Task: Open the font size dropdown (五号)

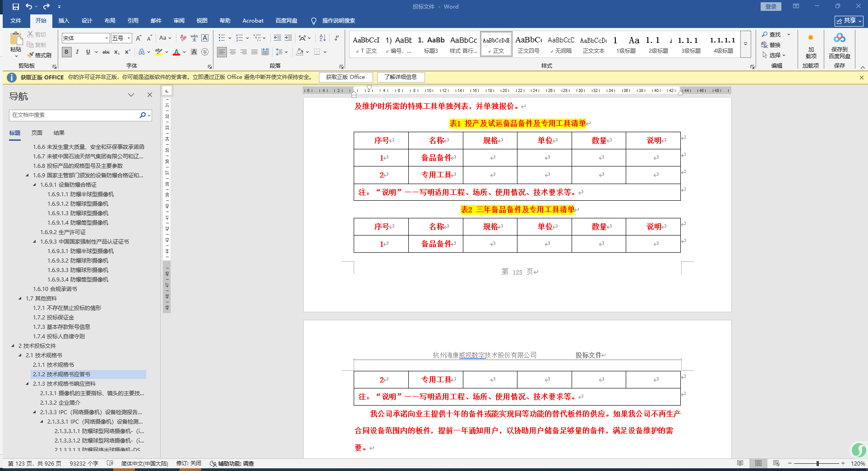Action: click(129, 38)
